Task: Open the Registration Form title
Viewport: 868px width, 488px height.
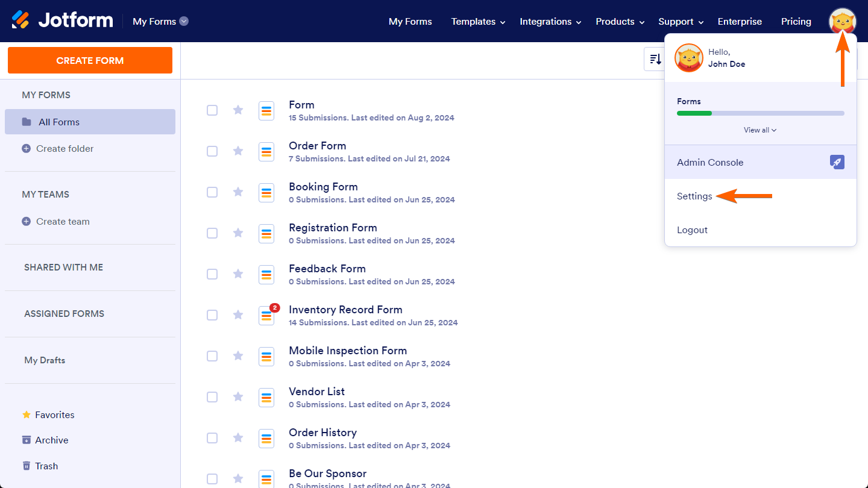Action: [333, 227]
